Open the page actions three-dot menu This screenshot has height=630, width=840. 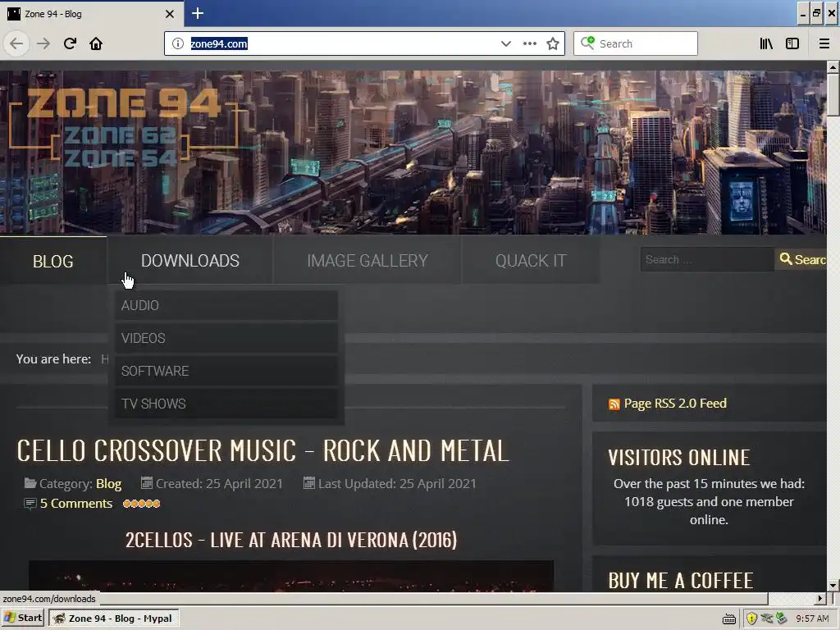529,43
